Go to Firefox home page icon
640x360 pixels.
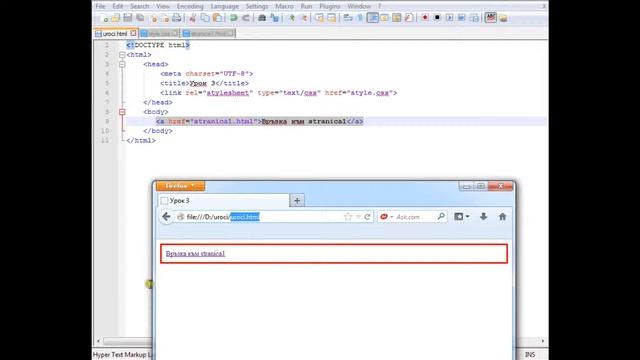click(x=502, y=217)
